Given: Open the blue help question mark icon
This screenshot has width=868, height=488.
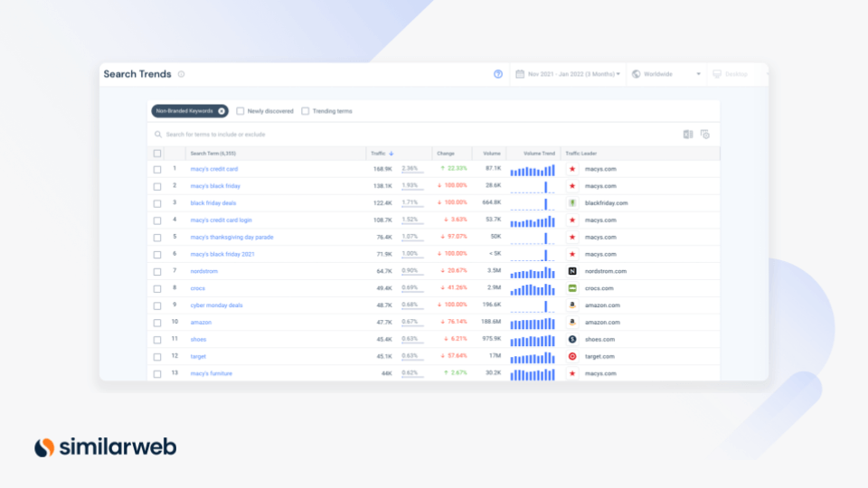Looking at the screenshot, I should pyautogui.click(x=498, y=74).
